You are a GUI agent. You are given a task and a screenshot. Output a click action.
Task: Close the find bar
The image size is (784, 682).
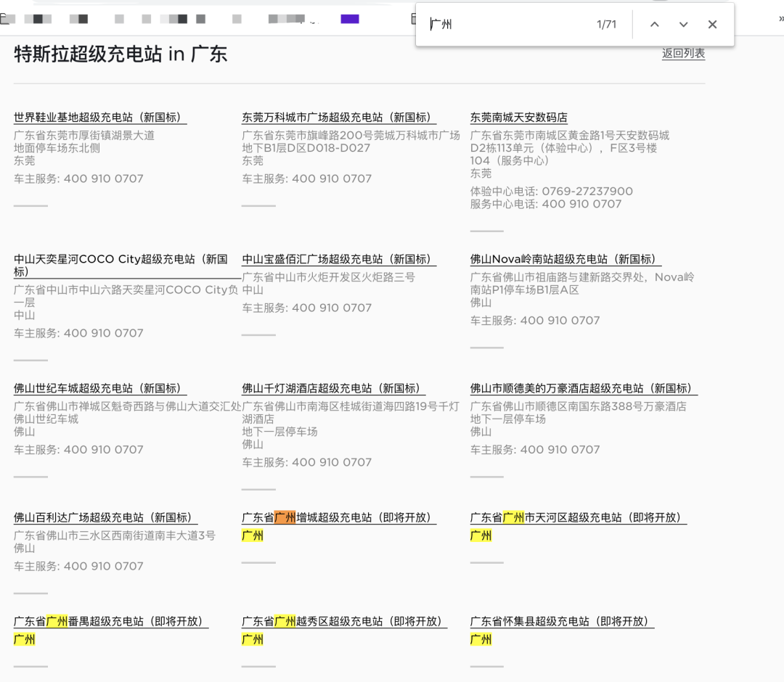[713, 25]
